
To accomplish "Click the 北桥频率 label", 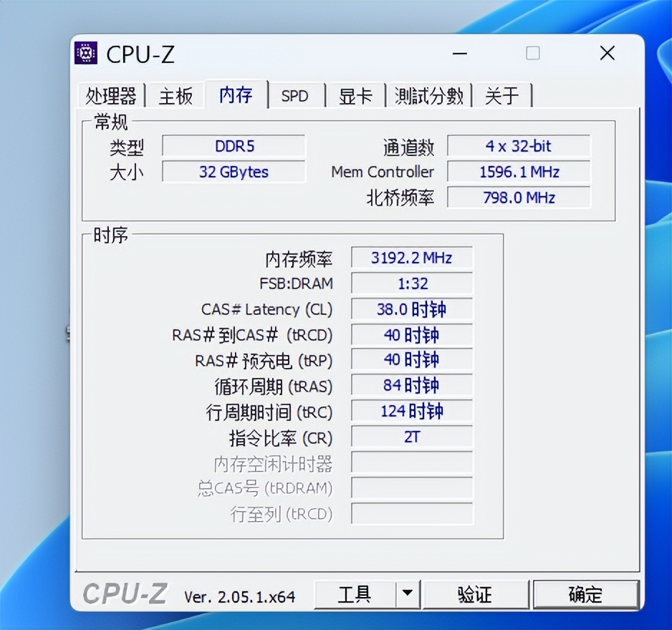I will pos(400,198).
